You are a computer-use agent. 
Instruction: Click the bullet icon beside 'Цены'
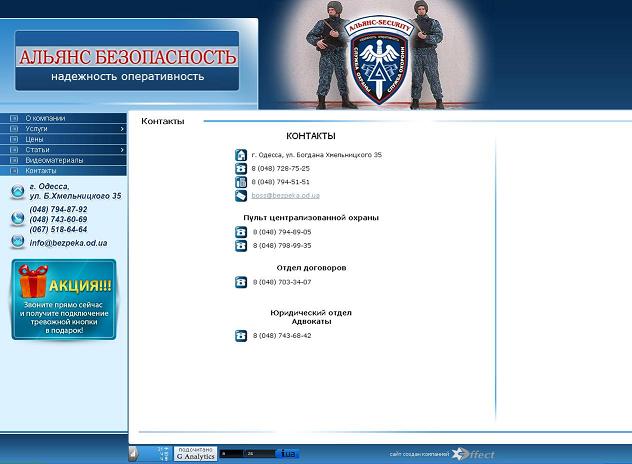(x=14, y=139)
